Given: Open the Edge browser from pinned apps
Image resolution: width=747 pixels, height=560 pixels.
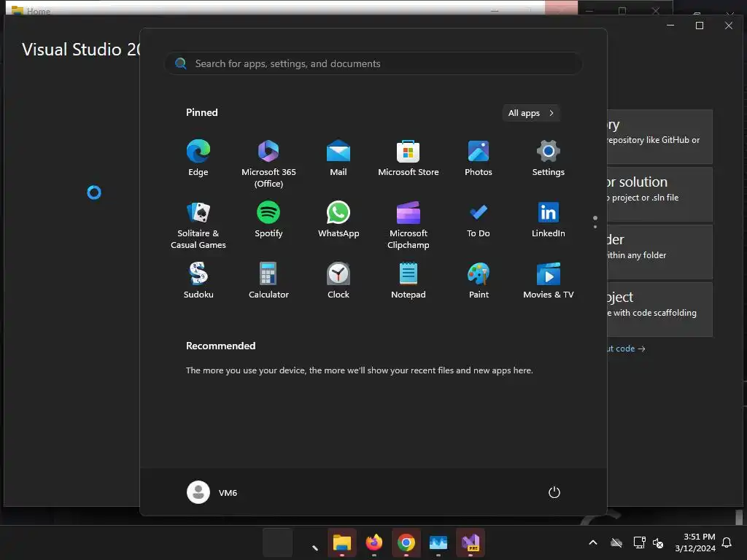Looking at the screenshot, I should click(198, 158).
